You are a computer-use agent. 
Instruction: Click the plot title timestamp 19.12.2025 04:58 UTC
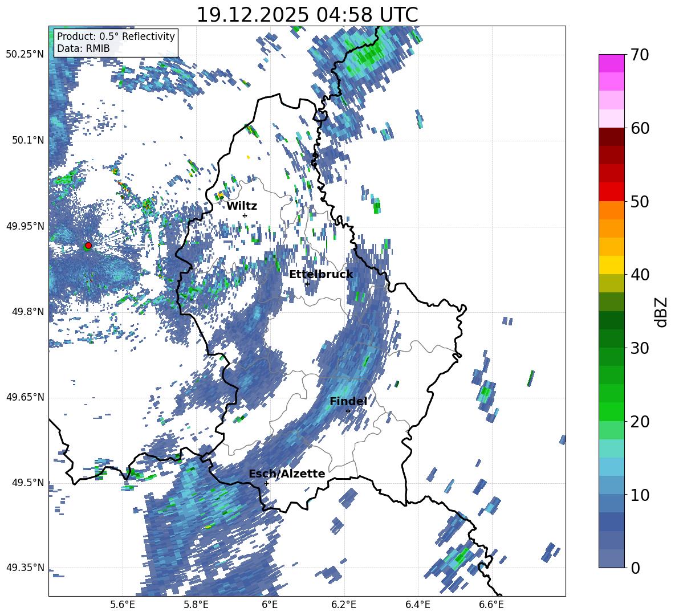tap(307, 15)
